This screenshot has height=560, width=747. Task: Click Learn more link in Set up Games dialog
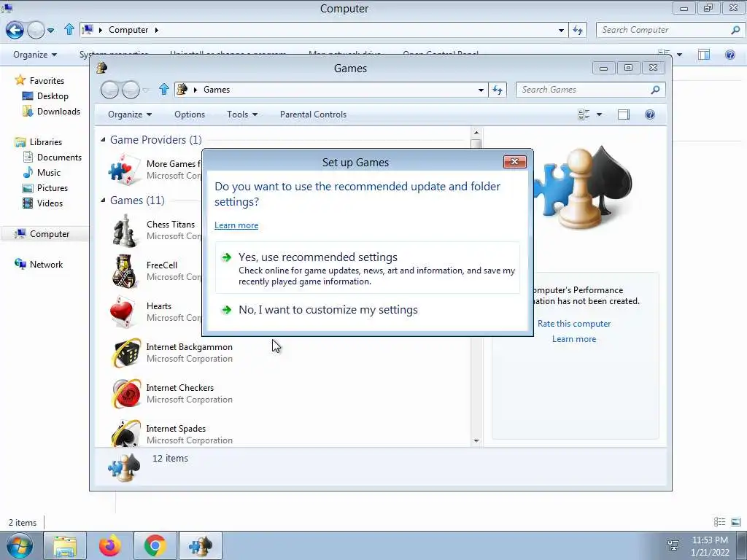tap(236, 225)
